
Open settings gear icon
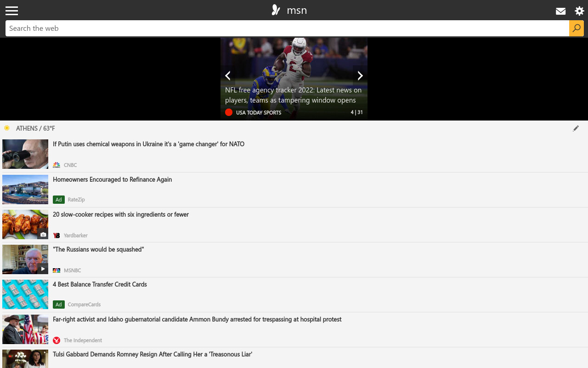(x=579, y=11)
